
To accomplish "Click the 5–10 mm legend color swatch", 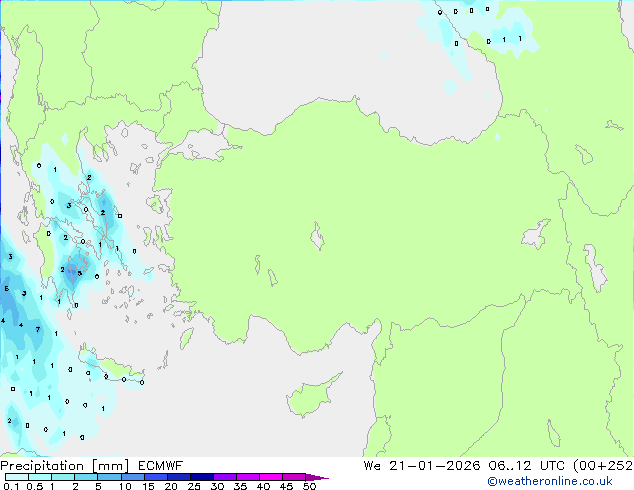I will (109, 477).
